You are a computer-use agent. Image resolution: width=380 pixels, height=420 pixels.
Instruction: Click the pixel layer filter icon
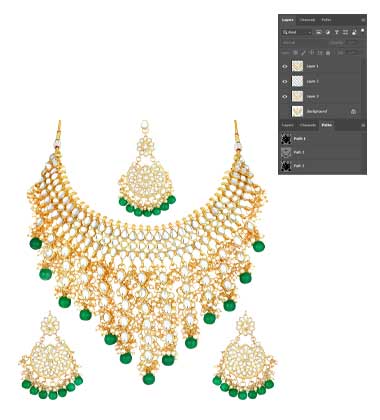pyautogui.click(x=319, y=32)
